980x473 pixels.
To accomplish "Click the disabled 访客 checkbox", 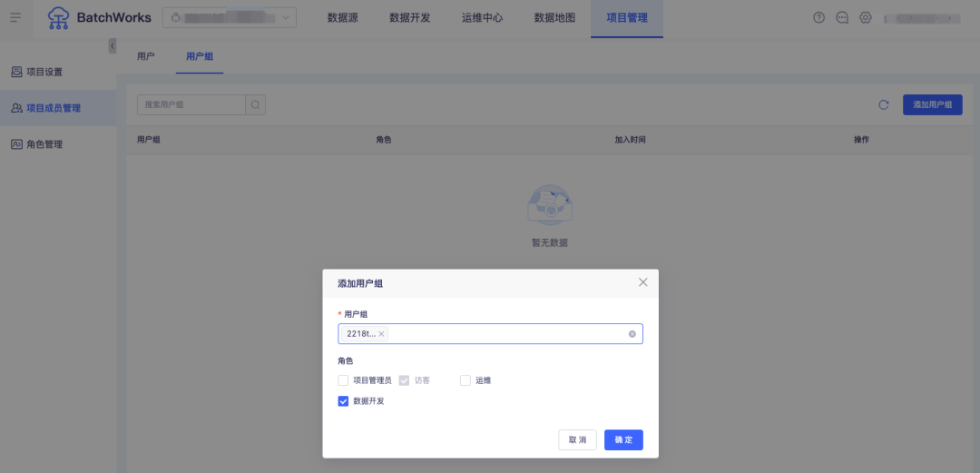I will pyautogui.click(x=405, y=380).
